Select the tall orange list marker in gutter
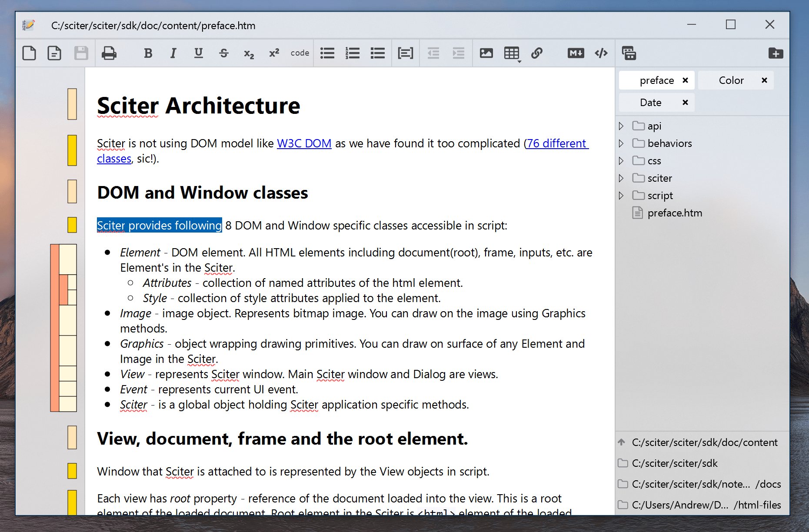The width and height of the screenshot is (809, 532). [55, 328]
